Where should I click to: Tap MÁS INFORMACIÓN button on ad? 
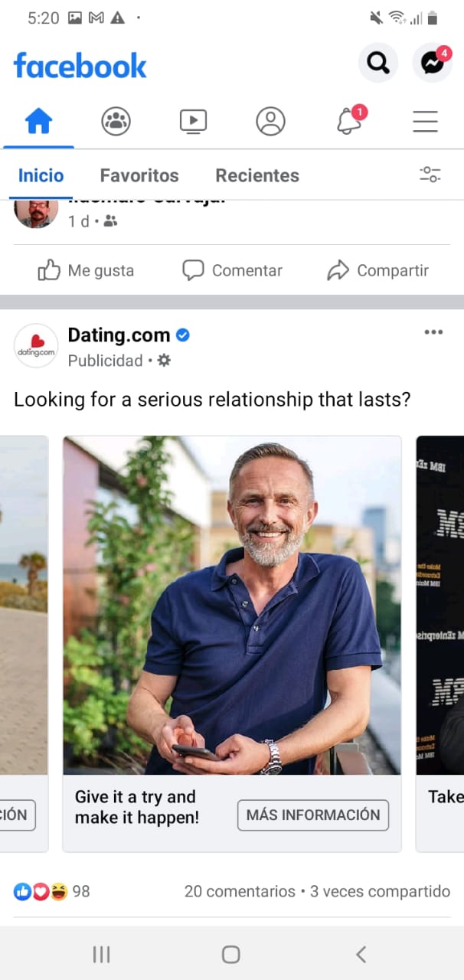(313, 815)
